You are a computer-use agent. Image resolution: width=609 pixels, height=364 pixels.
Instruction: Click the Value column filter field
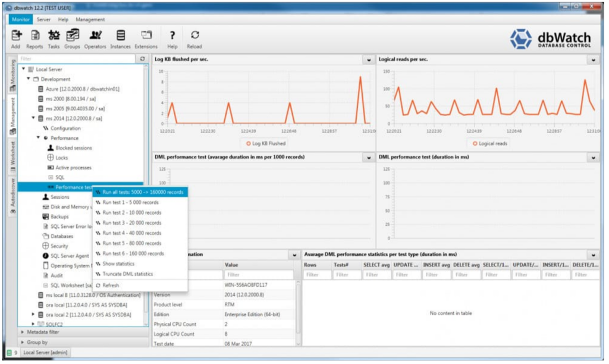(259, 275)
